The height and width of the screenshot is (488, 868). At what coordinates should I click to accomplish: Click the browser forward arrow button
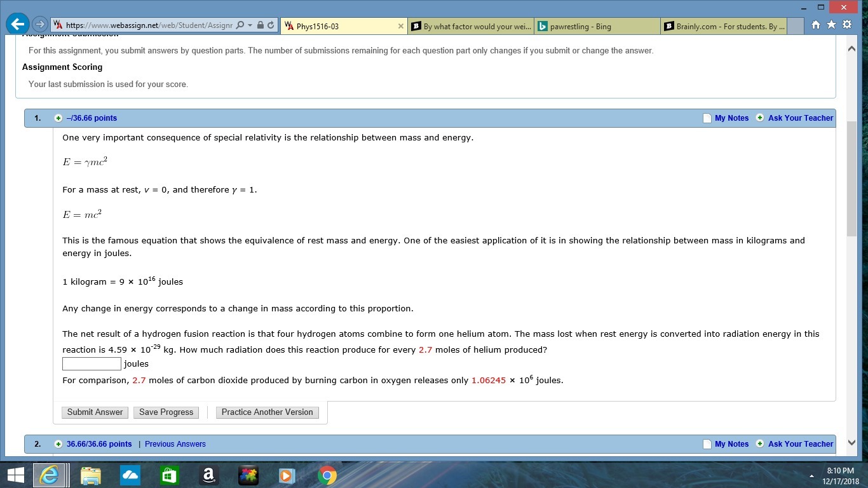pos(40,25)
